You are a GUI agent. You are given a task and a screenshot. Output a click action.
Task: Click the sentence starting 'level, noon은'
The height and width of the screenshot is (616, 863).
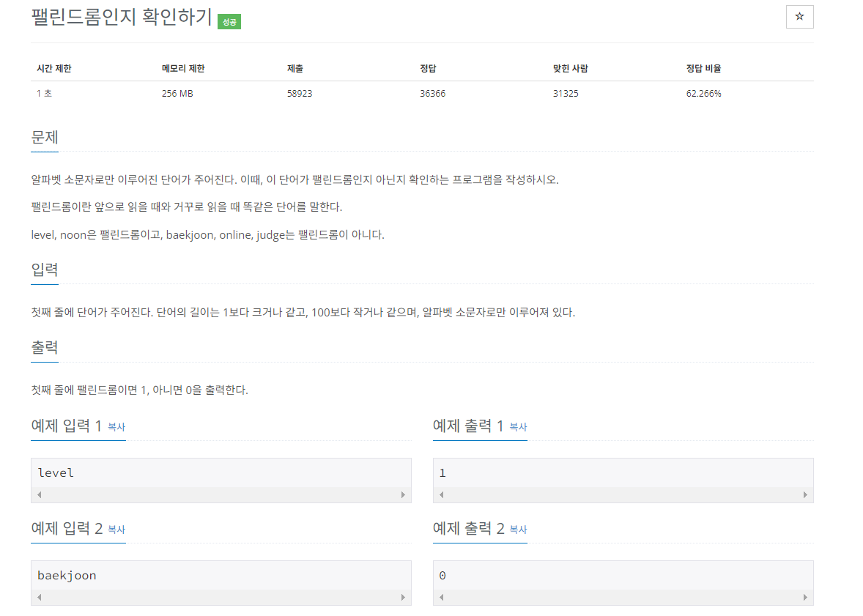tap(207, 235)
